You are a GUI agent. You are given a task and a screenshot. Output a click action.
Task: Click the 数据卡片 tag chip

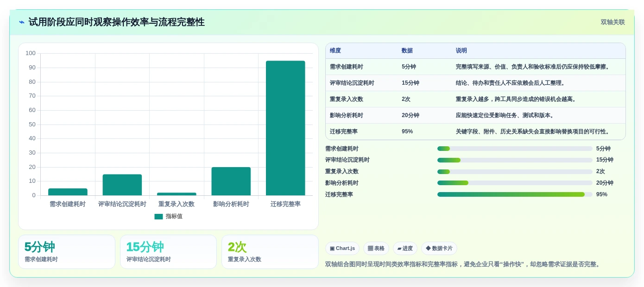(x=439, y=249)
